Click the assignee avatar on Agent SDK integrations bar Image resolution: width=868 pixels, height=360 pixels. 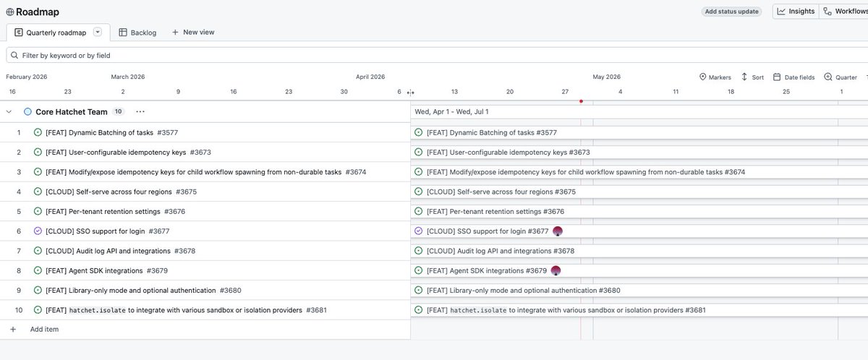[x=556, y=270]
